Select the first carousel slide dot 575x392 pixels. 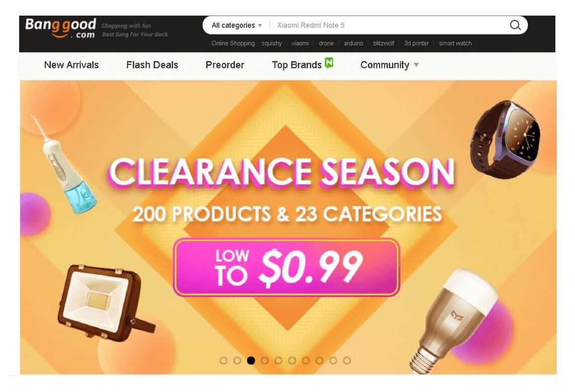(223, 360)
